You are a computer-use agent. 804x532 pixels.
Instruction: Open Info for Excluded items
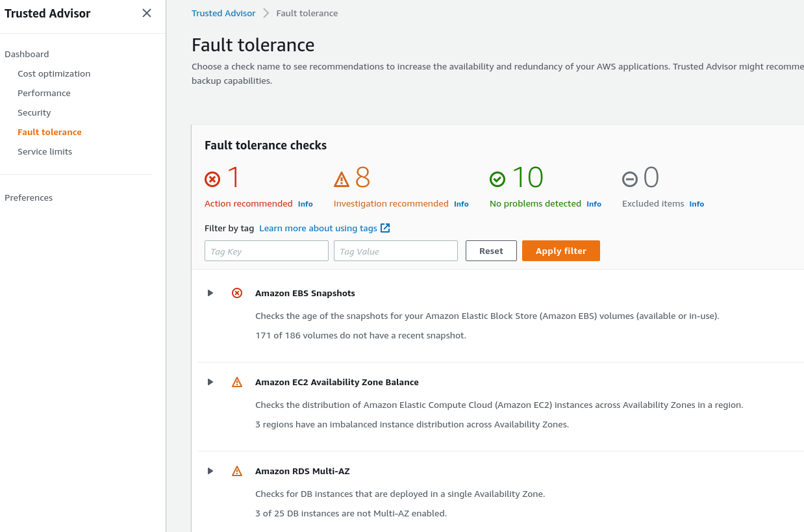(x=696, y=204)
